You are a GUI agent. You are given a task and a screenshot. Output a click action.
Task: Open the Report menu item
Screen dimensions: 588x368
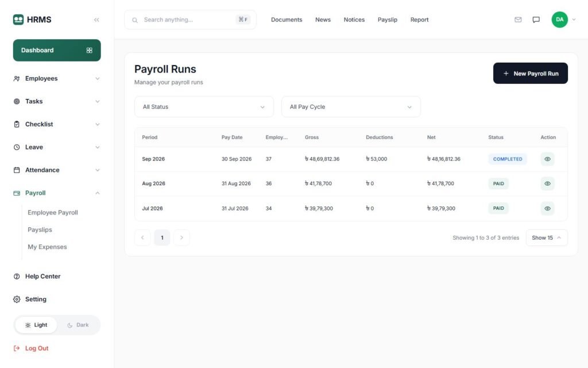(x=419, y=20)
